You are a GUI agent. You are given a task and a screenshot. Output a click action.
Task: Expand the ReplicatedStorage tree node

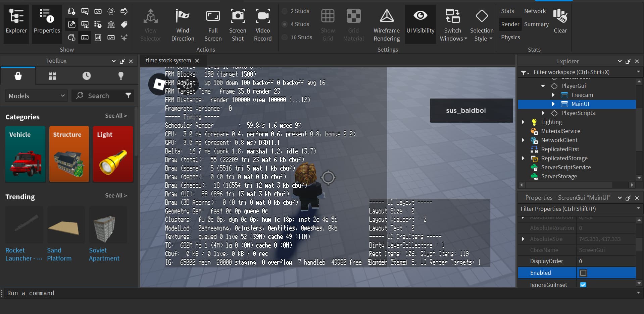(523, 159)
